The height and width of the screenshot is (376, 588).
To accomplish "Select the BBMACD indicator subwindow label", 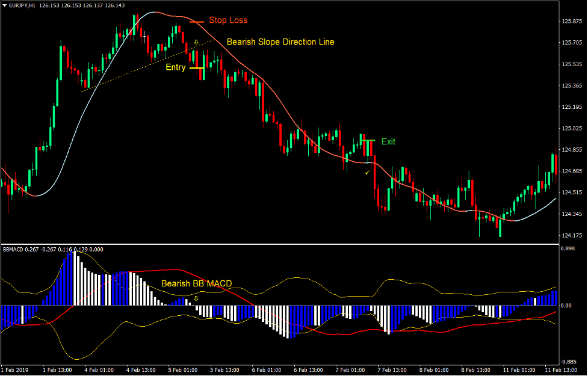I will (x=11, y=248).
